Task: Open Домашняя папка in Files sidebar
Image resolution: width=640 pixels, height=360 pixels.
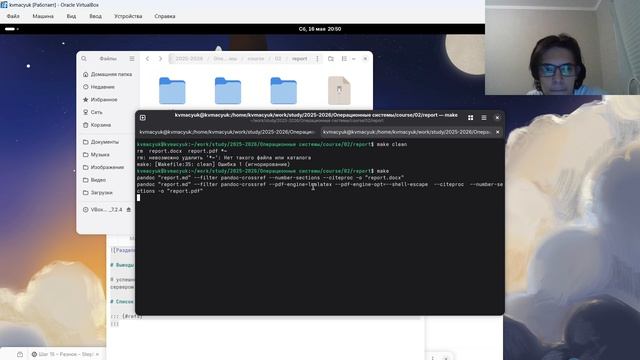Action: pos(107,74)
